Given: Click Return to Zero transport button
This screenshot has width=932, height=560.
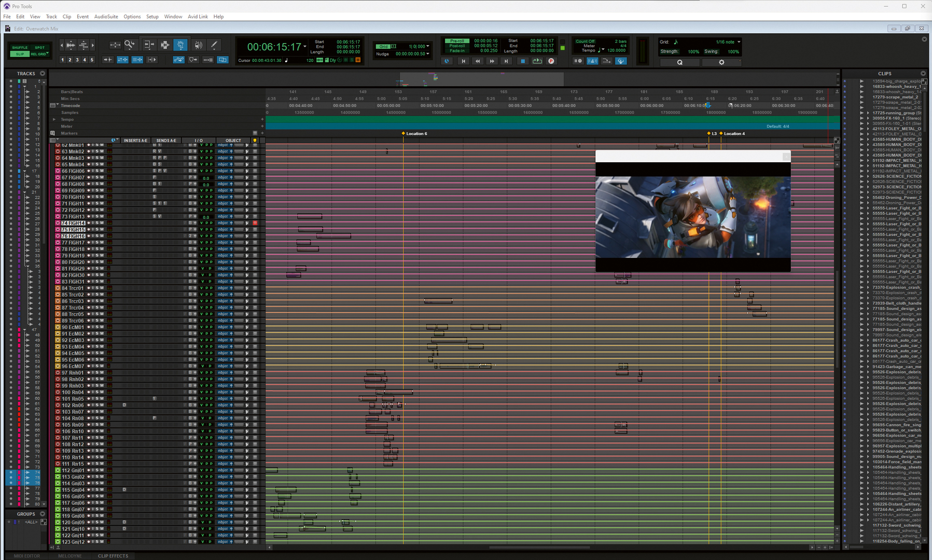Looking at the screenshot, I should (463, 61).
